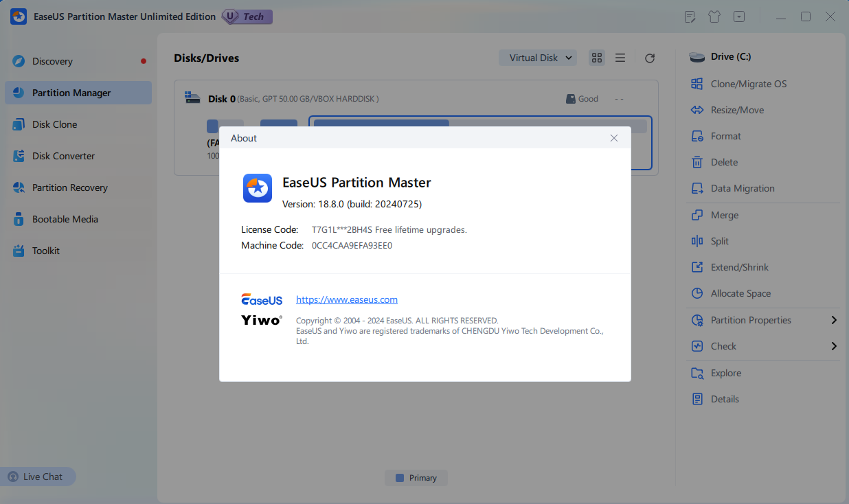Switch to list view of disks
Viewport: 849px width, 504px height.
pos(620,58)
